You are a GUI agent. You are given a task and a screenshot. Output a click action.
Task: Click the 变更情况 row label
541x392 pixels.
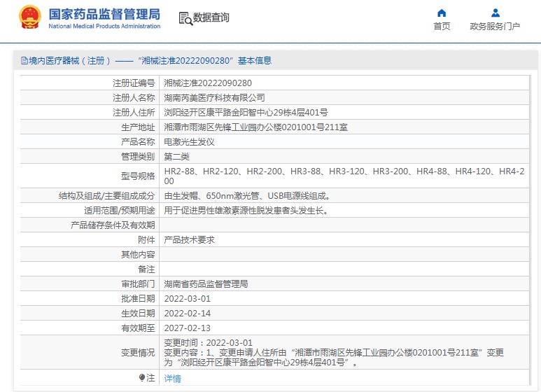click(138, 353)
